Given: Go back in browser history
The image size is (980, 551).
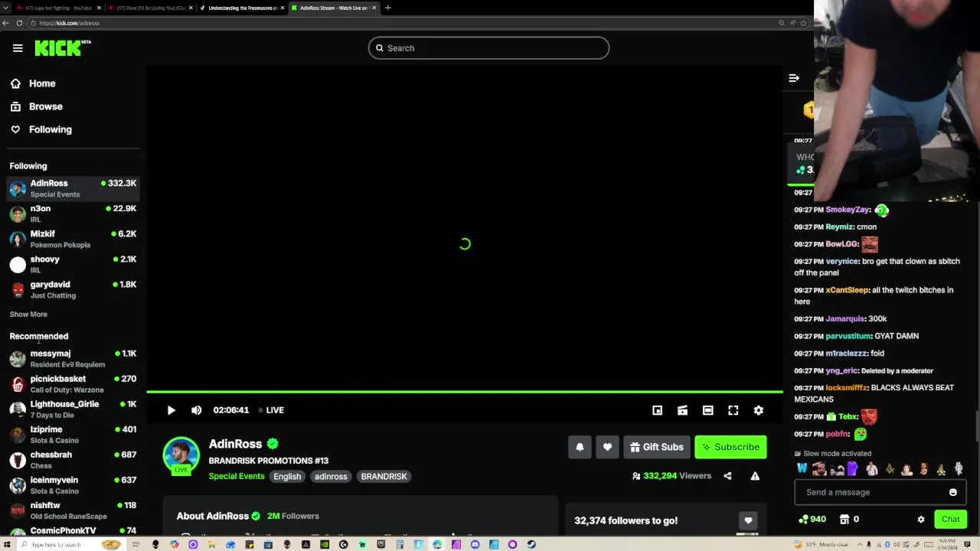Looking at the screenshot, I should 5,23.
